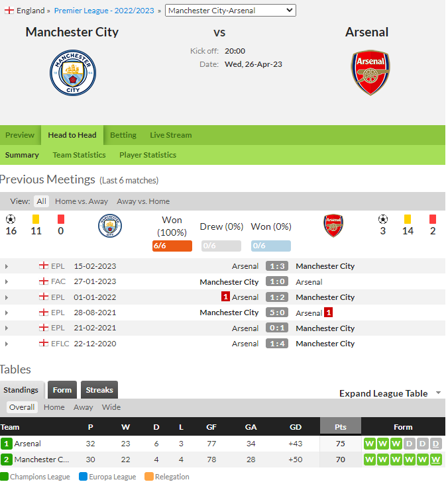
Task: Select the All view filter
Action: [x=41, y=201]
